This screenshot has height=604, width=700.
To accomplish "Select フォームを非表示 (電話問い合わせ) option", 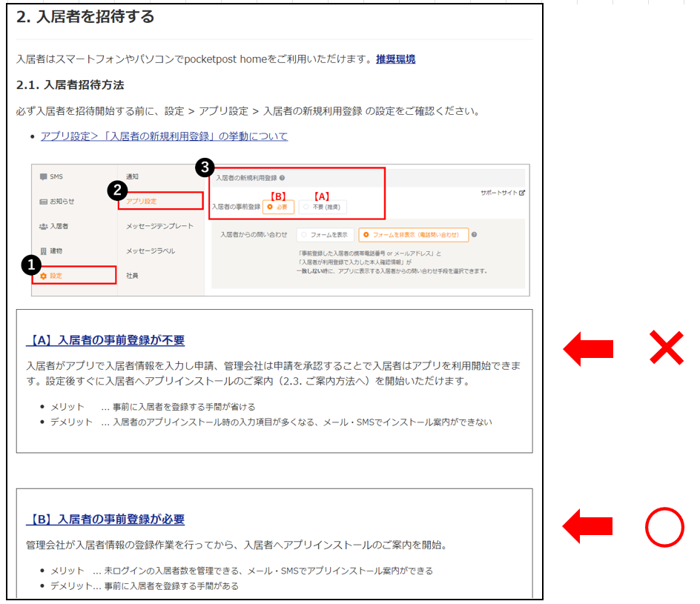I will click(x=366, y=235).
